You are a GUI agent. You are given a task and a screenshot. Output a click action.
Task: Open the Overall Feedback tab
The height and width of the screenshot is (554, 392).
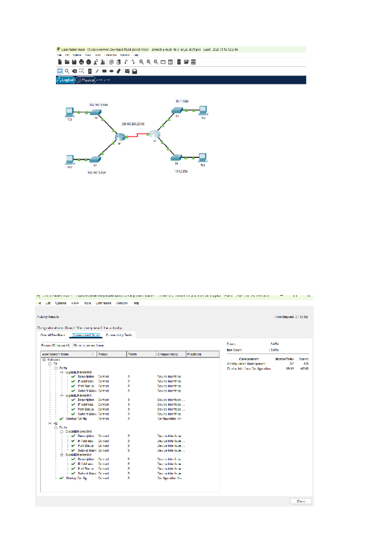tap(53, 335)
